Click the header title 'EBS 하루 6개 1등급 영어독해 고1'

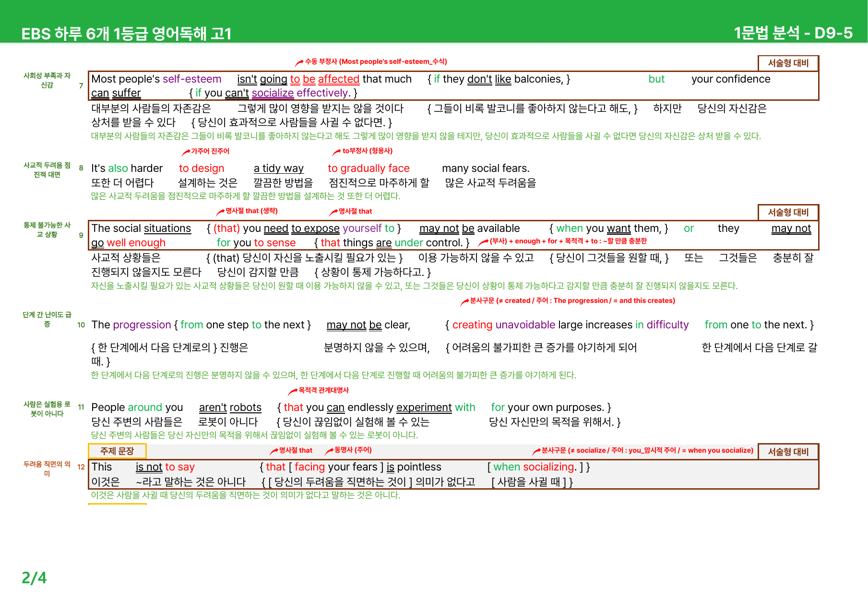coord(126,34)
